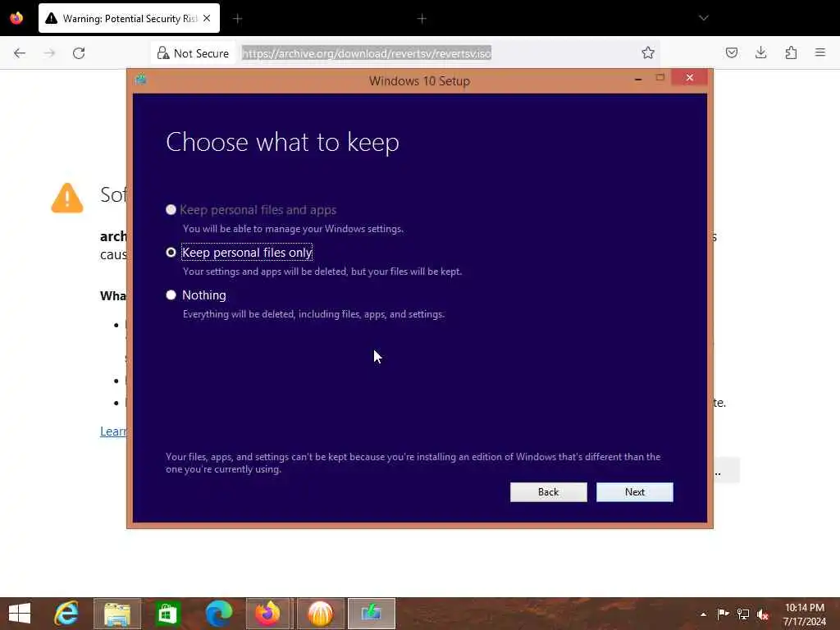840x630 pixels.
Task: Go back a page in Firefox
Action: click(20, 53)
